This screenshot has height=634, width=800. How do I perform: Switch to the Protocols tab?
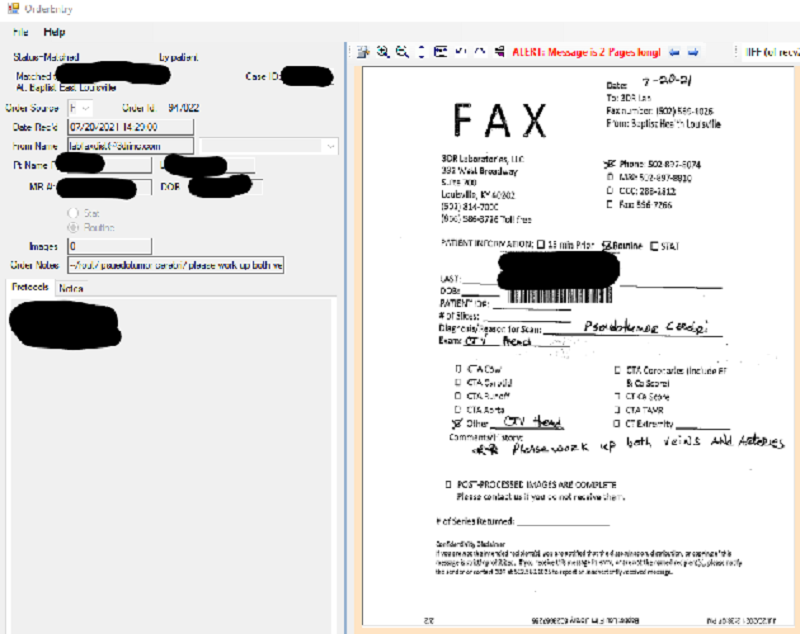pos(30,288)
